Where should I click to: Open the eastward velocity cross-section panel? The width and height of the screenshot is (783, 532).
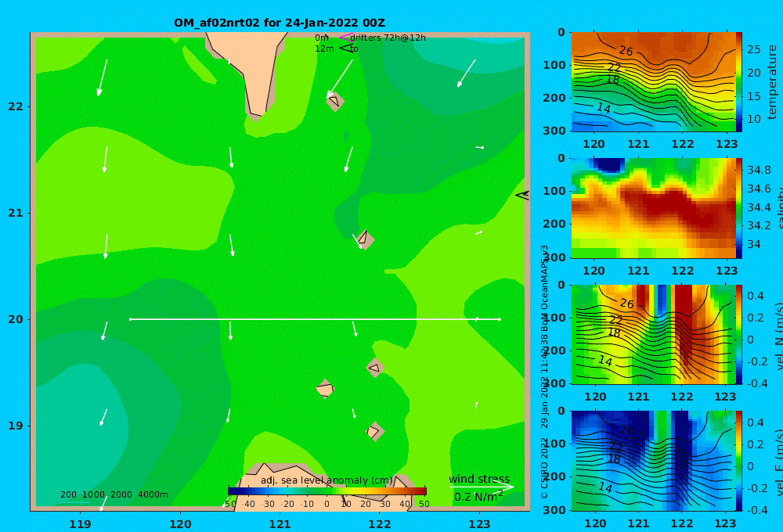(653, 461)
